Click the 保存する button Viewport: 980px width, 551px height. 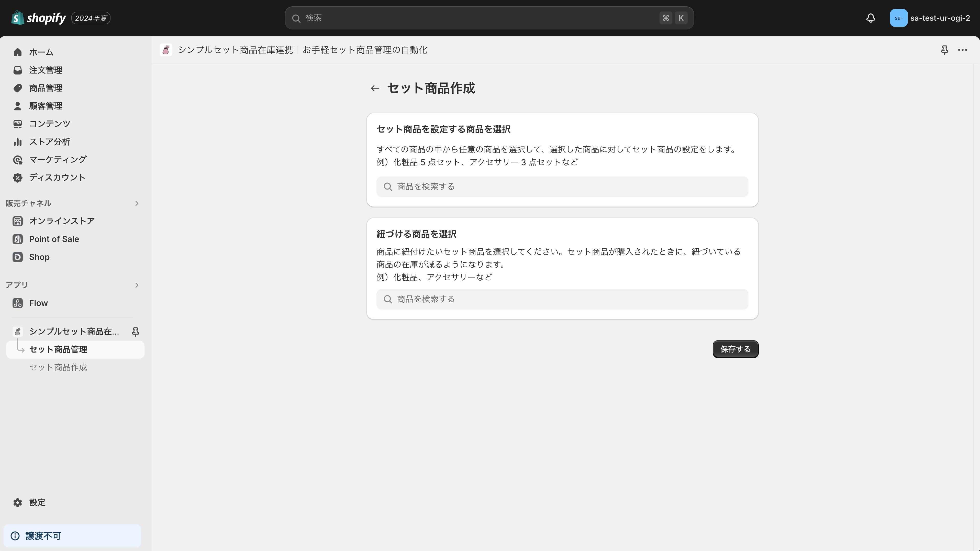[x=735, y=349]
